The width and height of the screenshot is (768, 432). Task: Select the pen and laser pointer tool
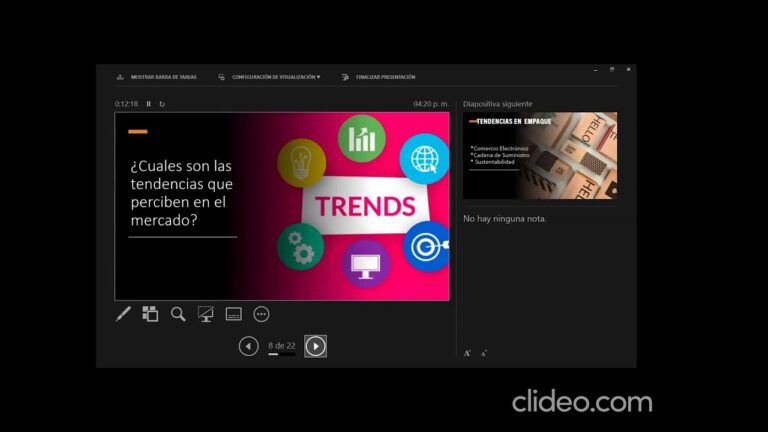pos(123,314)
